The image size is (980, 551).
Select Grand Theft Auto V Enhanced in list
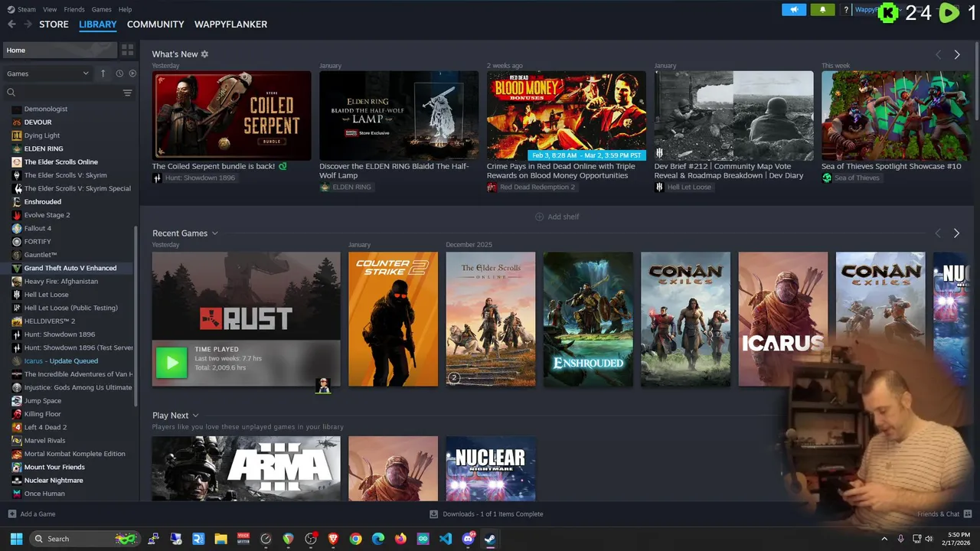tap(72, 268)
